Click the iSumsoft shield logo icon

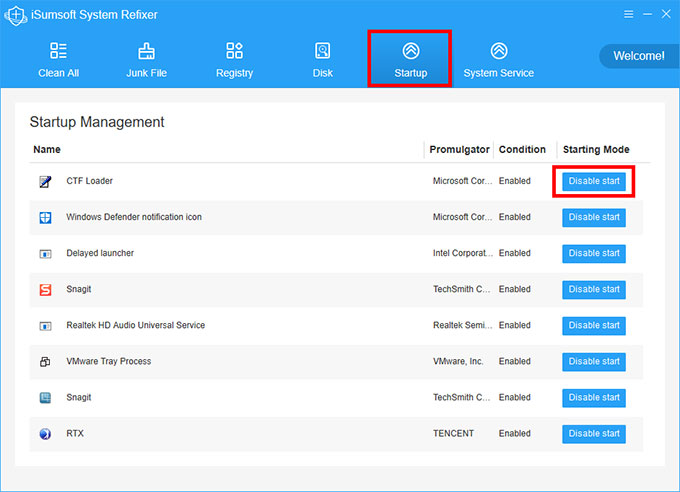(x=16, y=16)
